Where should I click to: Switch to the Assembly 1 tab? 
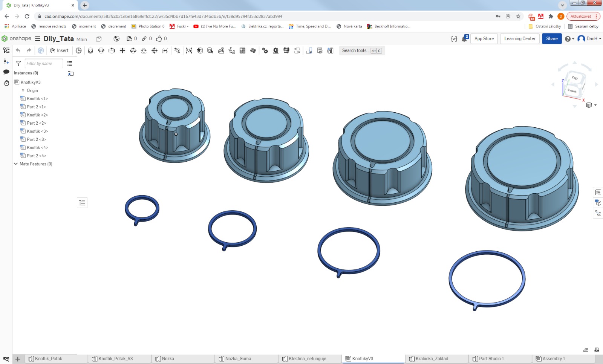click(553, 359)
